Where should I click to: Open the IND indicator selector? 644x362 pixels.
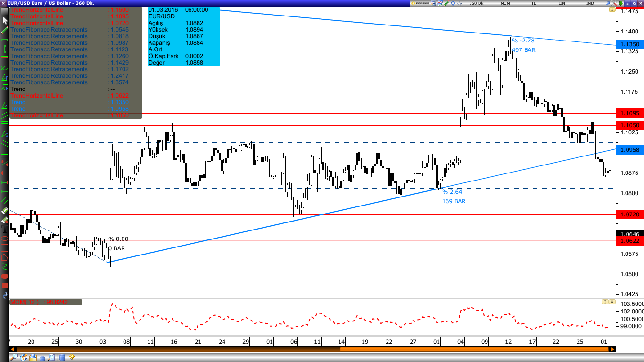point(590,3)
